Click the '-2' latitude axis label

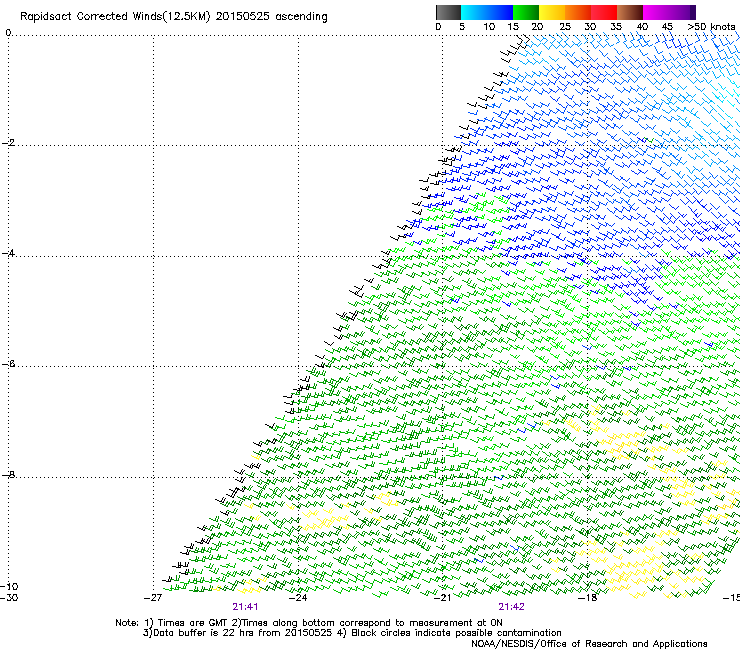8,143
